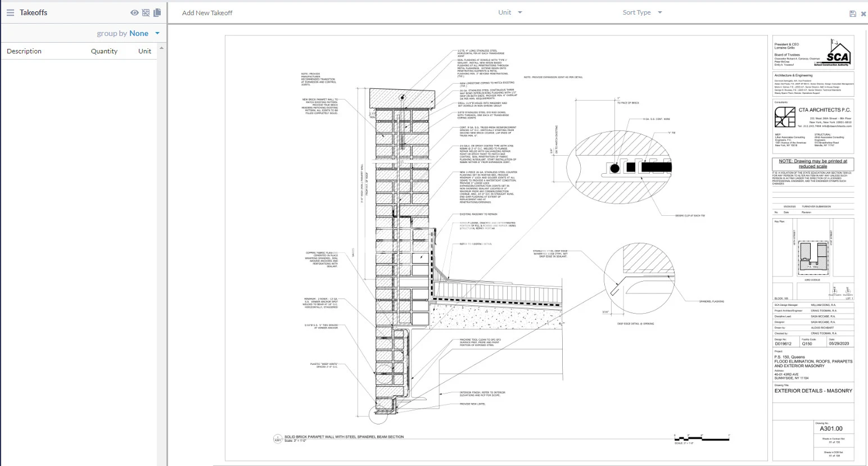Screen dimensions: 868x466
Task: Click the scroll-up arrow of the takeoff list
Action: [x=162, y=48]
